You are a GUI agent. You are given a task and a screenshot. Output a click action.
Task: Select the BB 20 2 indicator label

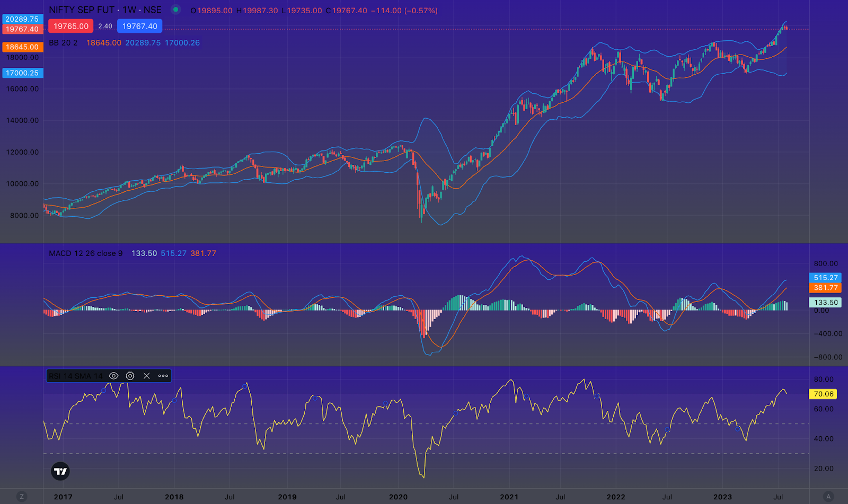click(63, 43)
